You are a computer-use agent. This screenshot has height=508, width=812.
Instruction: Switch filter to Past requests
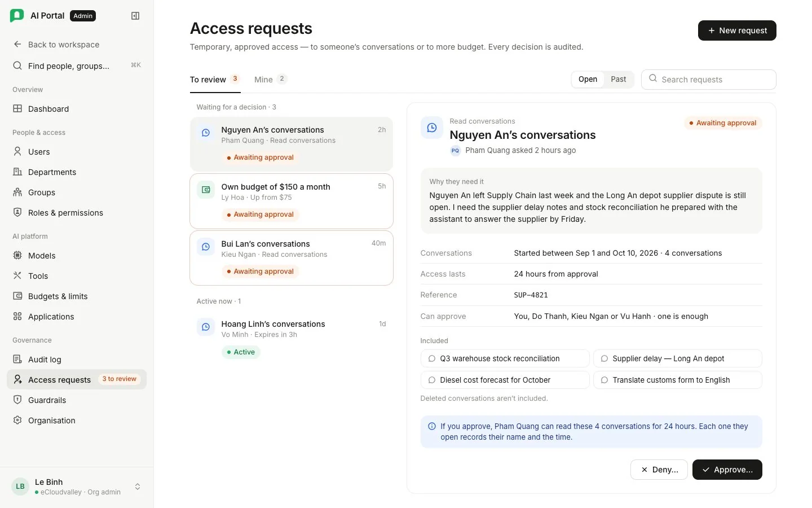pos(618,80)
